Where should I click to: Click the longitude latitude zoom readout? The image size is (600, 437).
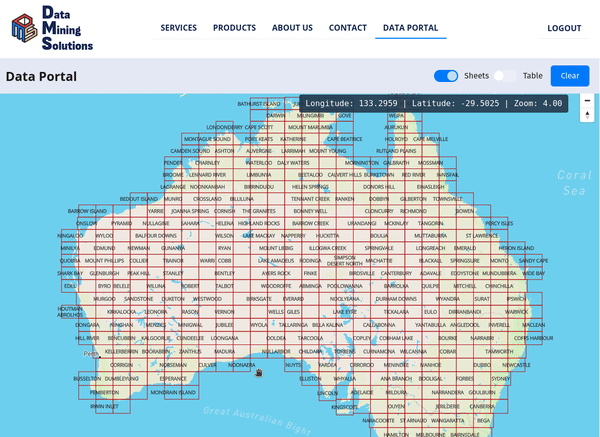[434, 103]
